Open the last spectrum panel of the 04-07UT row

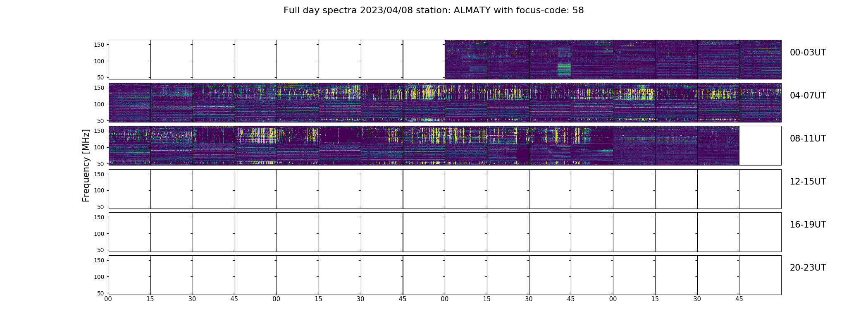[x=760, y=103]
